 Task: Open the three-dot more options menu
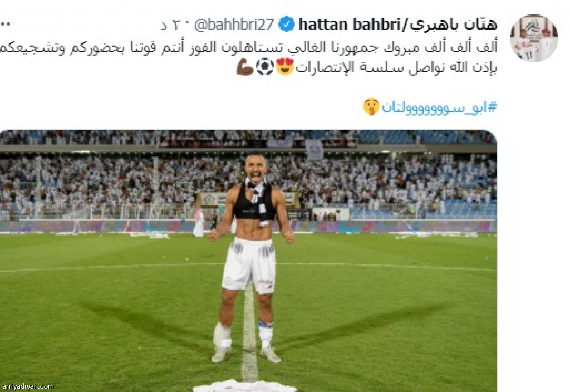(x=5, y=24)
